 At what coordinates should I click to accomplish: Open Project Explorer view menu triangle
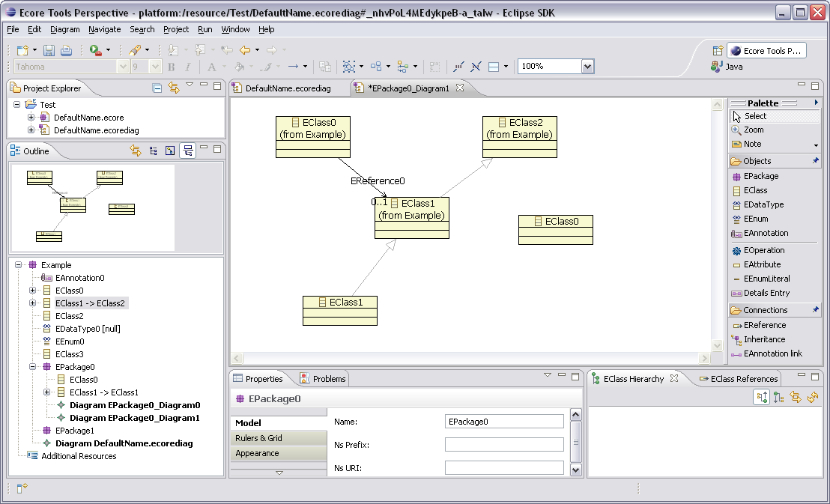click(x=189, y=85)
